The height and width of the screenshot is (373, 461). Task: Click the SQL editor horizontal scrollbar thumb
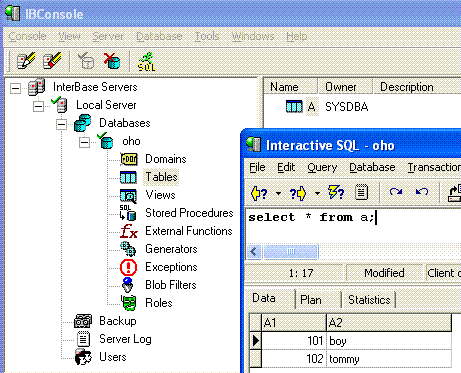pos(291,251)
